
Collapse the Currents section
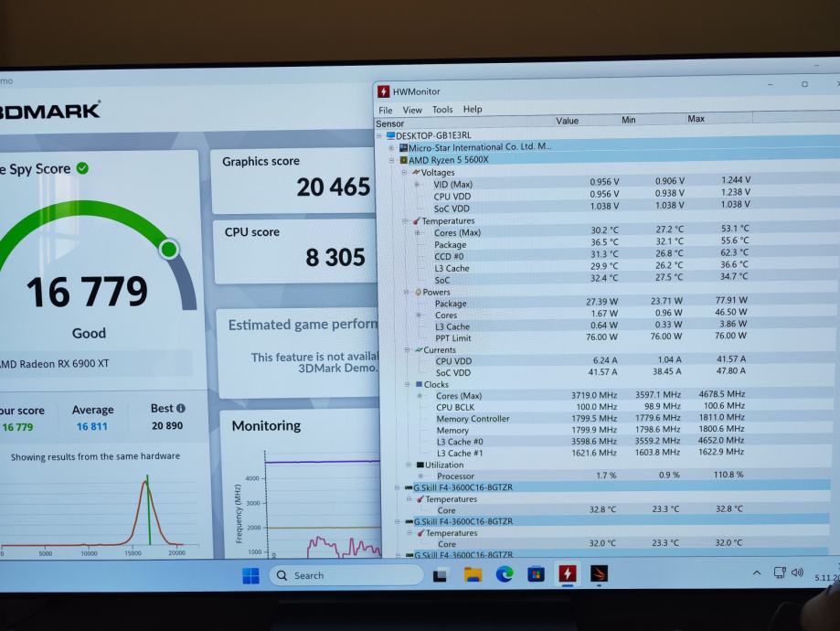[407, 350]
